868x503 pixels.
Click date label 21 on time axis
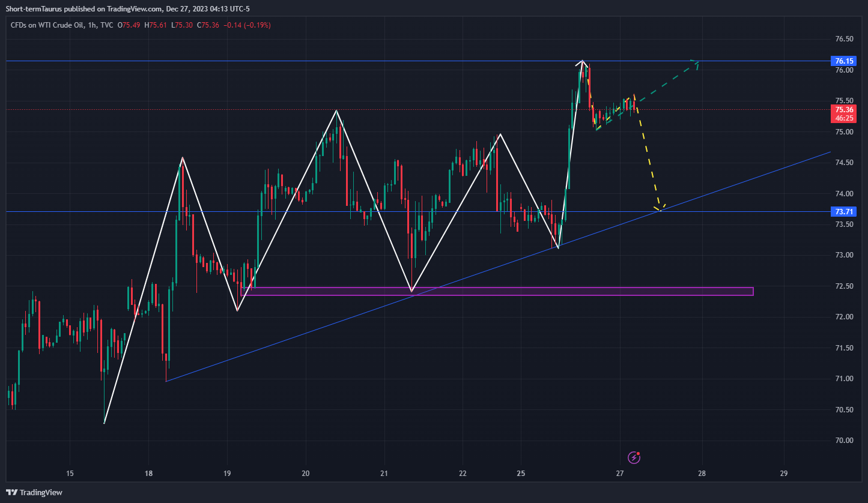click(x=384, y=474)
